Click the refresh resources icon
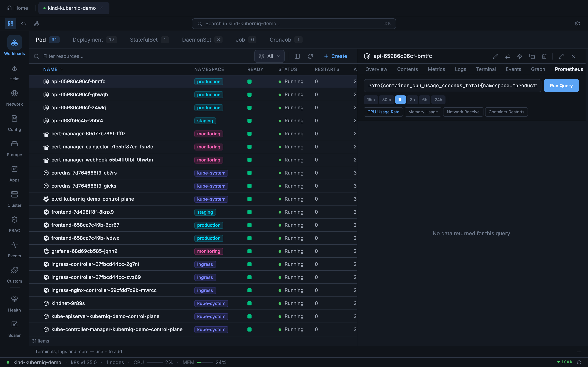The height and width of the screenshot is (367, 588). tap(310, 56)
